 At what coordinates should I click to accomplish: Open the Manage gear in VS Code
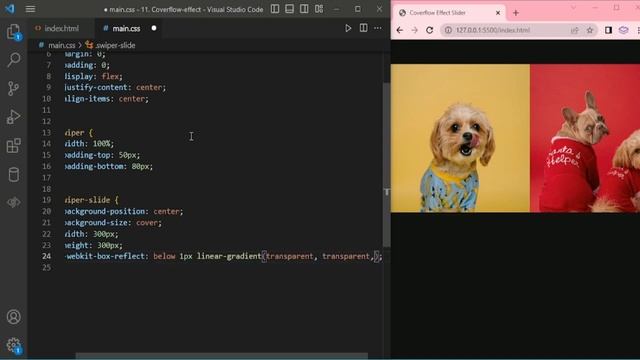click(13, 345)
